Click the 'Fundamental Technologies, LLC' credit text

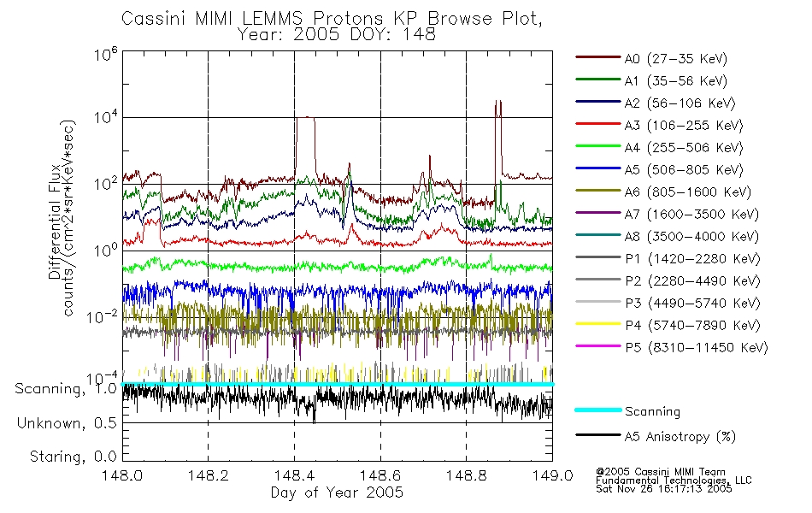[674, 481]
